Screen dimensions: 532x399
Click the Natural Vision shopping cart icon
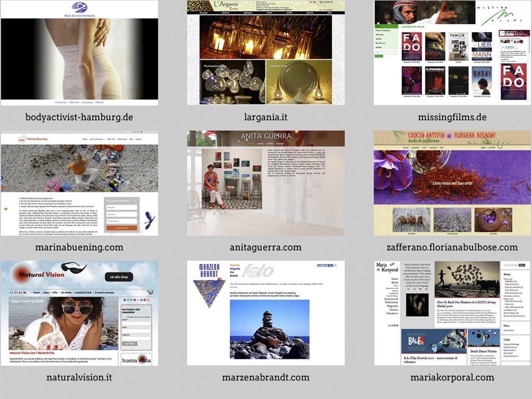[150, 292]
